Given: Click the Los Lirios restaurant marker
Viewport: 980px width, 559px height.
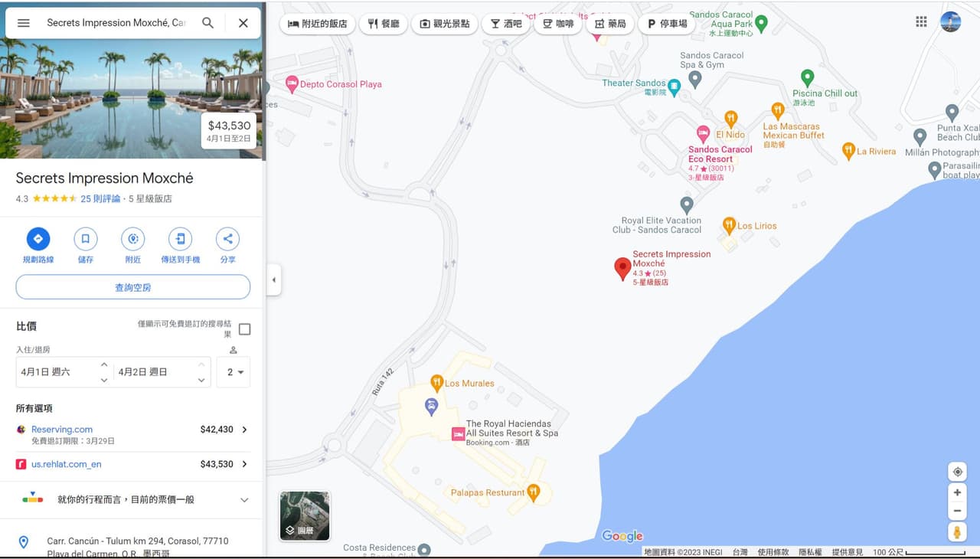Looking at the screenshot, I should tap(729, 225).
